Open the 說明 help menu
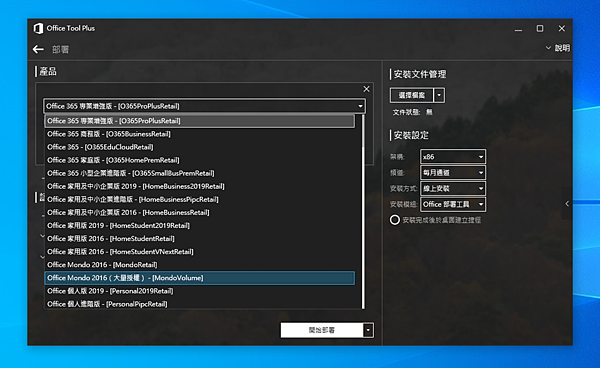Viewport: 600px width, 368px height. pos(558,48)
